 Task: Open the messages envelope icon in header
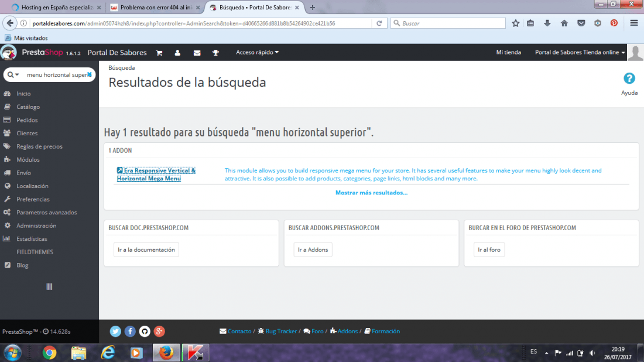[x=197, y=53]
